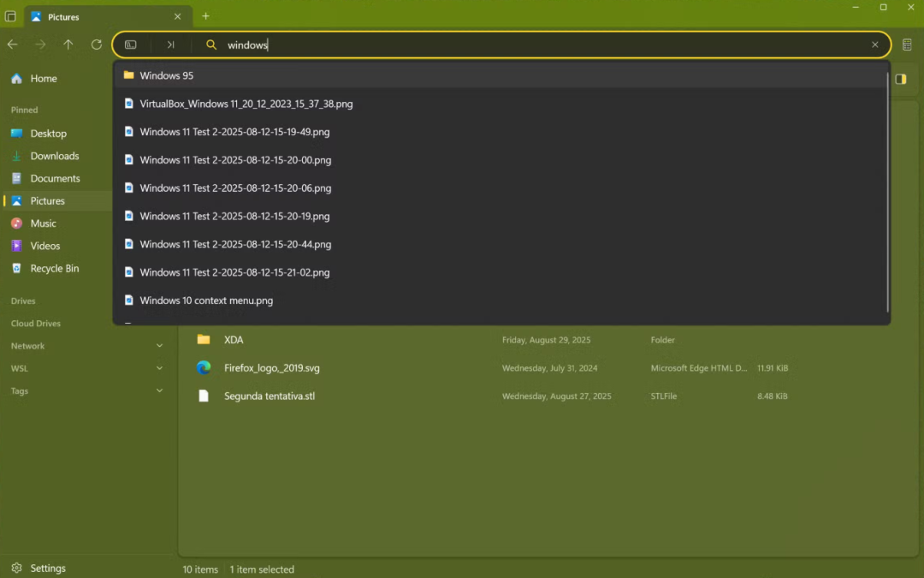Select the XDA folder row
924x578 pixels.
pyautogui.click(x=548, y=340)
